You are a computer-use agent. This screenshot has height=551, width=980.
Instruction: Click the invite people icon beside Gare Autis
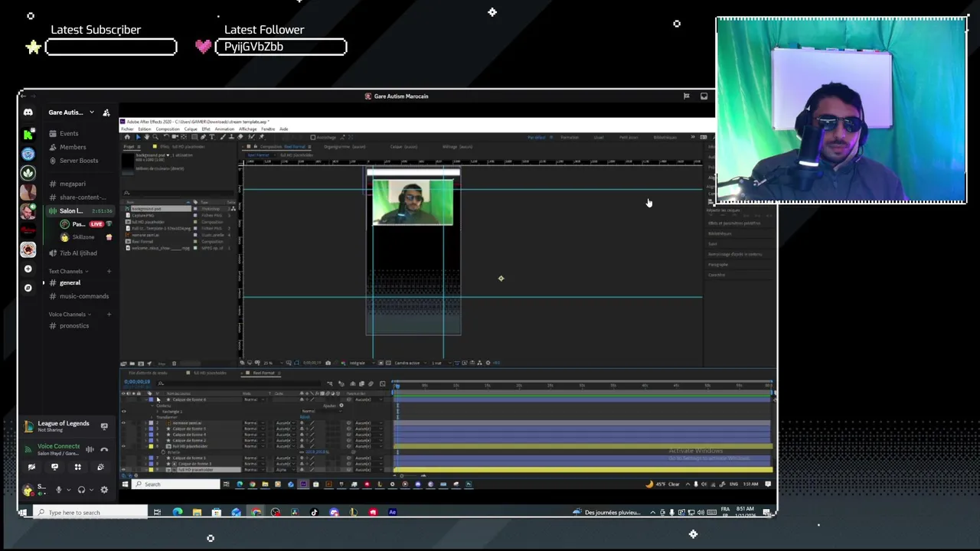coord(106,112)
